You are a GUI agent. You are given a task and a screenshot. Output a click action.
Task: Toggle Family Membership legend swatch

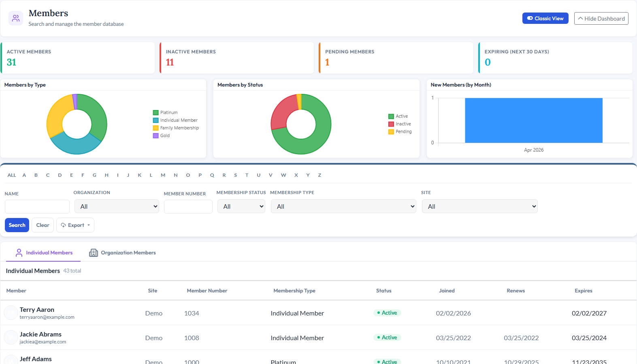coord(156,128)
